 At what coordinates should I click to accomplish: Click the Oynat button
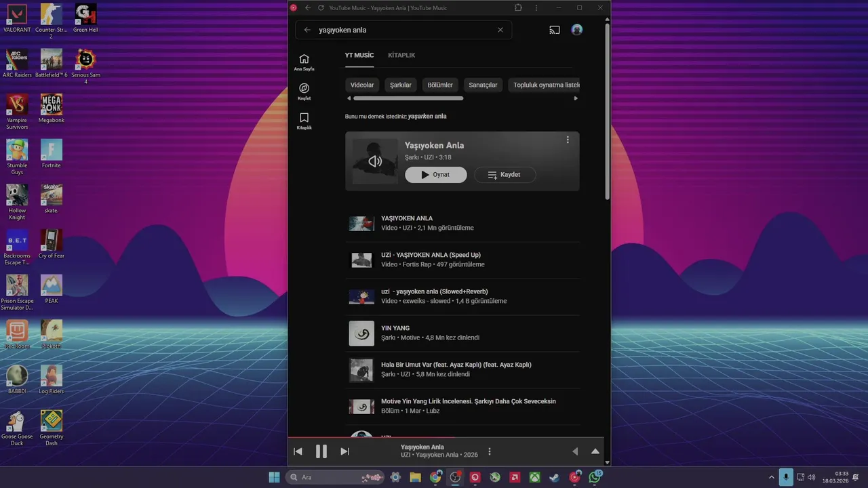click(x=436, y=175)
